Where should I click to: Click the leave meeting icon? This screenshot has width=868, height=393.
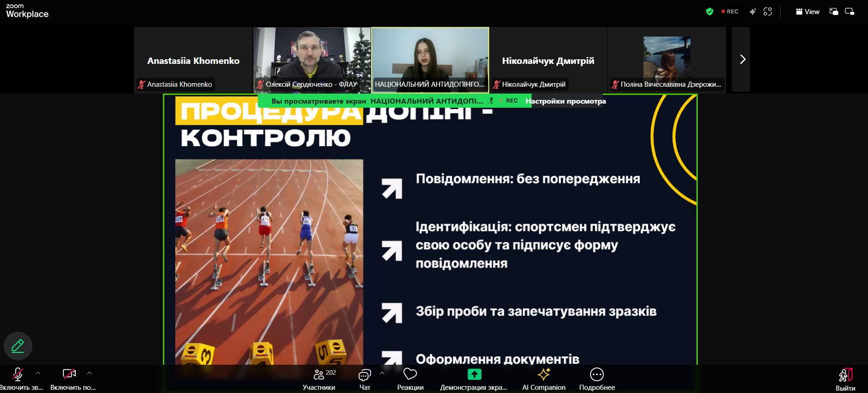(x=845, y=375)
